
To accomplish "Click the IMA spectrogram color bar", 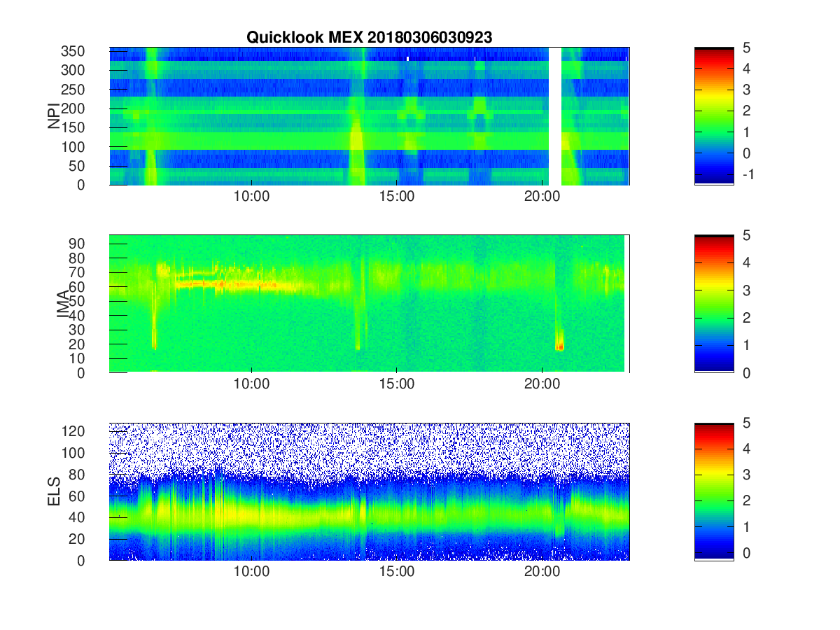I will click(x=714, y=304).
